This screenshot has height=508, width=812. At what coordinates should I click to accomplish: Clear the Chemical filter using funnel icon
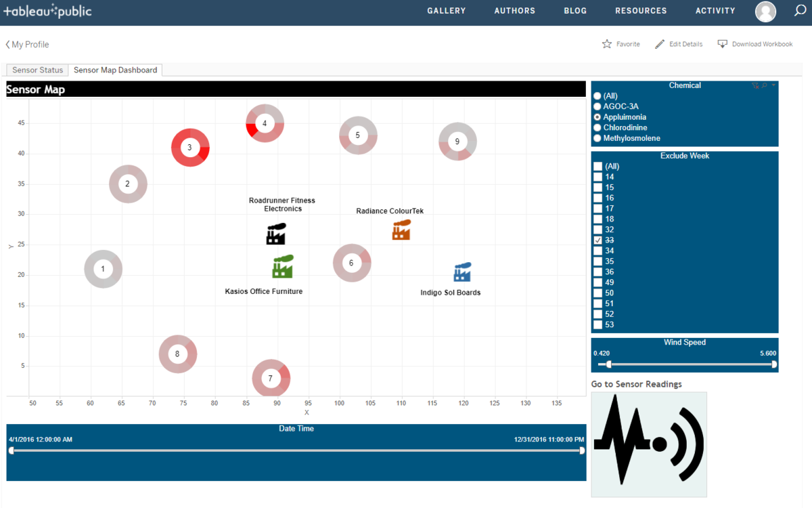click(x=755, y=86)
